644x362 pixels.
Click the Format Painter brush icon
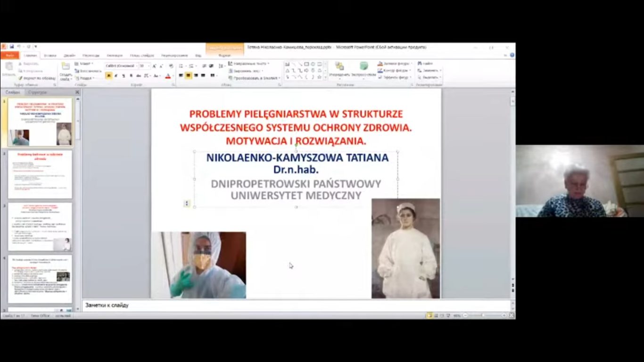[x=20, y=78]
